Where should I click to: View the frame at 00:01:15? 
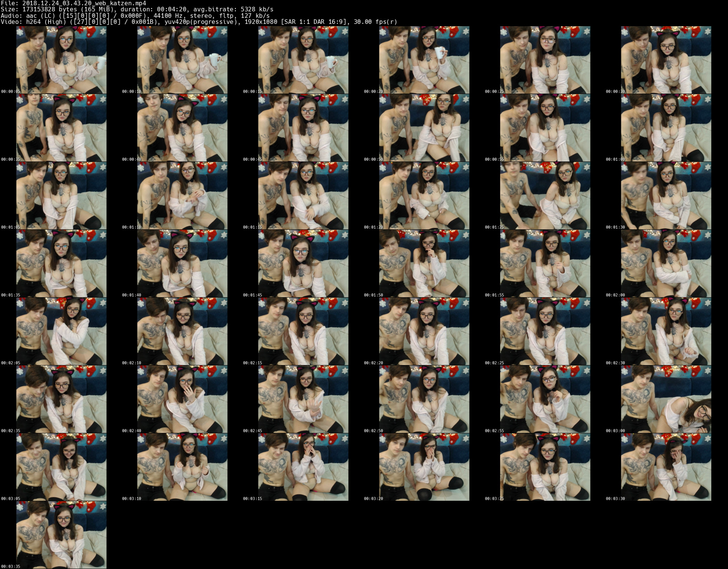pos(303,196)
